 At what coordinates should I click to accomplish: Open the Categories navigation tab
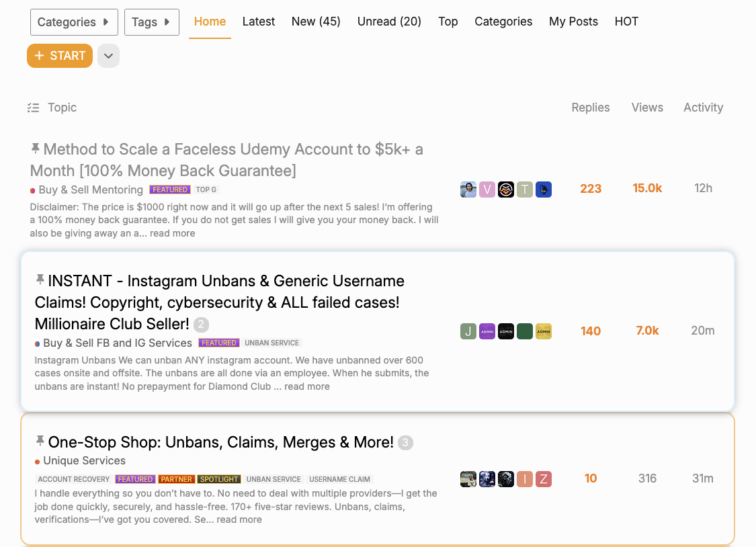click(x=503, y=22)
